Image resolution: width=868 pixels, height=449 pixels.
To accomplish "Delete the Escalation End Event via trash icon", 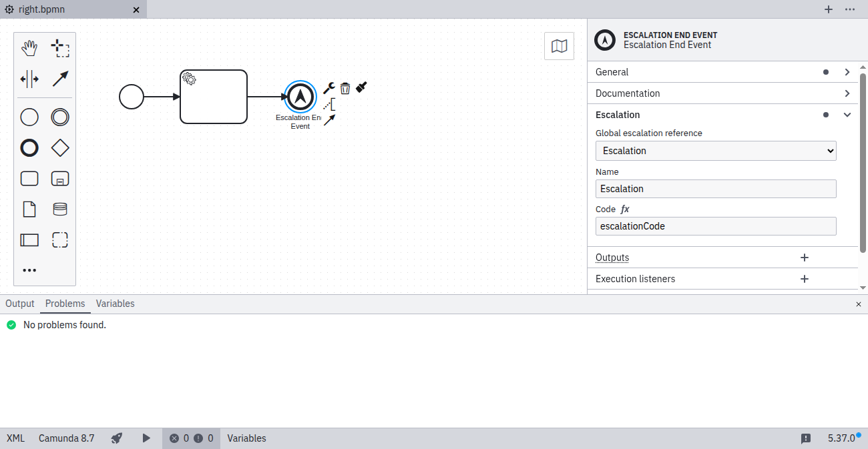I will click(x=345, y=87).
